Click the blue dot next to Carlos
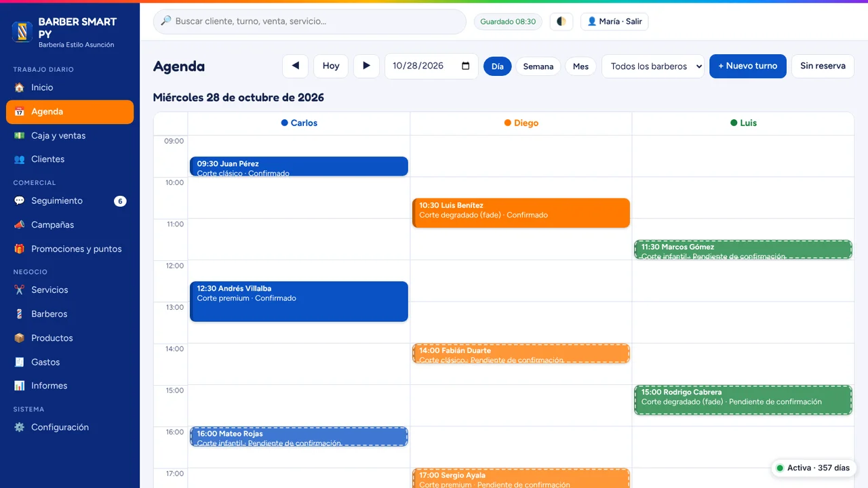The width and height of the screenshot is (868, 488). coord(285,123)
